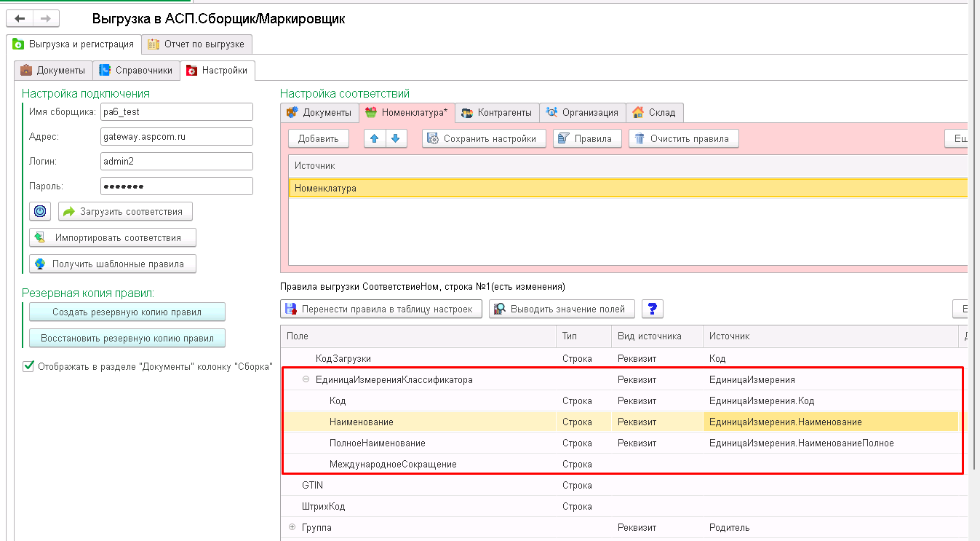Click the Логин field admin2

click(177, 161)
